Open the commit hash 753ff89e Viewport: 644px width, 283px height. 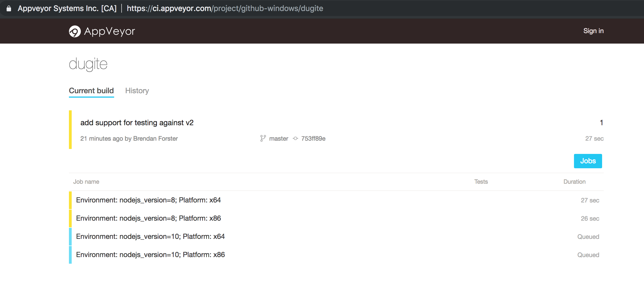[x=313, y=138]
